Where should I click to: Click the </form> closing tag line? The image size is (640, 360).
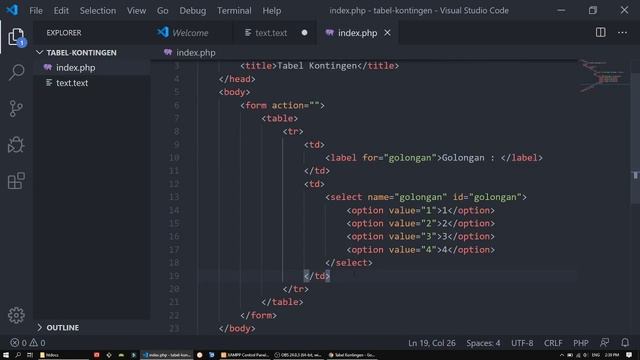(x=258, y=315)
